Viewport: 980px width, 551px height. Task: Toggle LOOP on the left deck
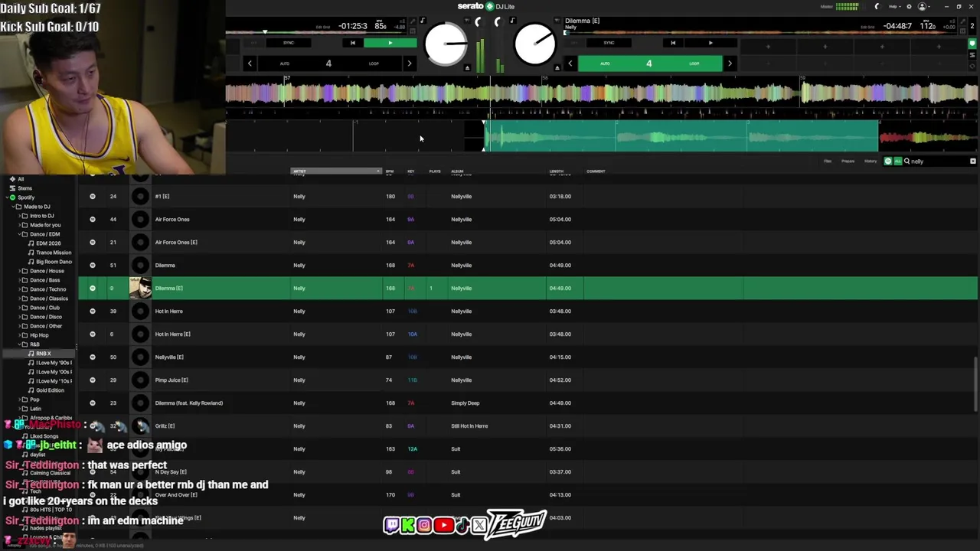pos(374,64)
